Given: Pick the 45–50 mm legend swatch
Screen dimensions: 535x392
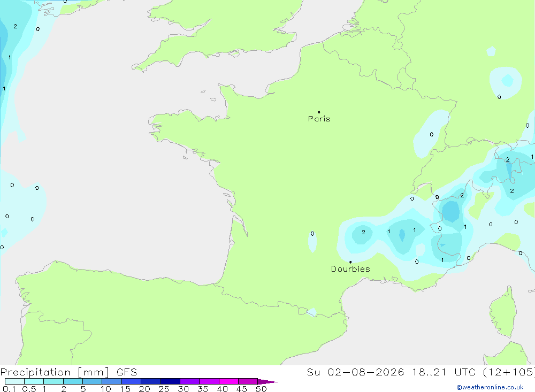Looking at the screenshot, I should (x=248, y=381).
